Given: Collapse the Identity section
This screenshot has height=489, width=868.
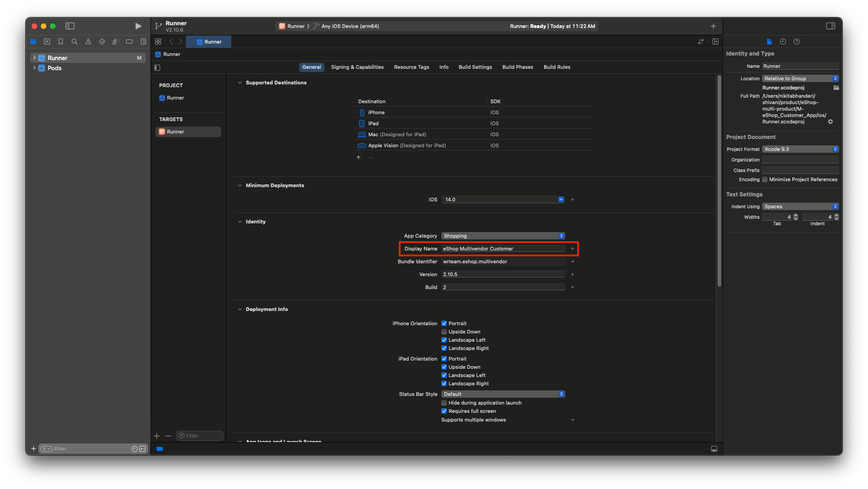Looking at the screenshot, I should pyautogui.click(x=239, y=222).
